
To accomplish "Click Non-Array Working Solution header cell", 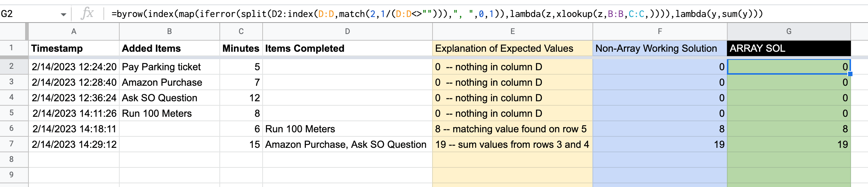I will point(660,48).
